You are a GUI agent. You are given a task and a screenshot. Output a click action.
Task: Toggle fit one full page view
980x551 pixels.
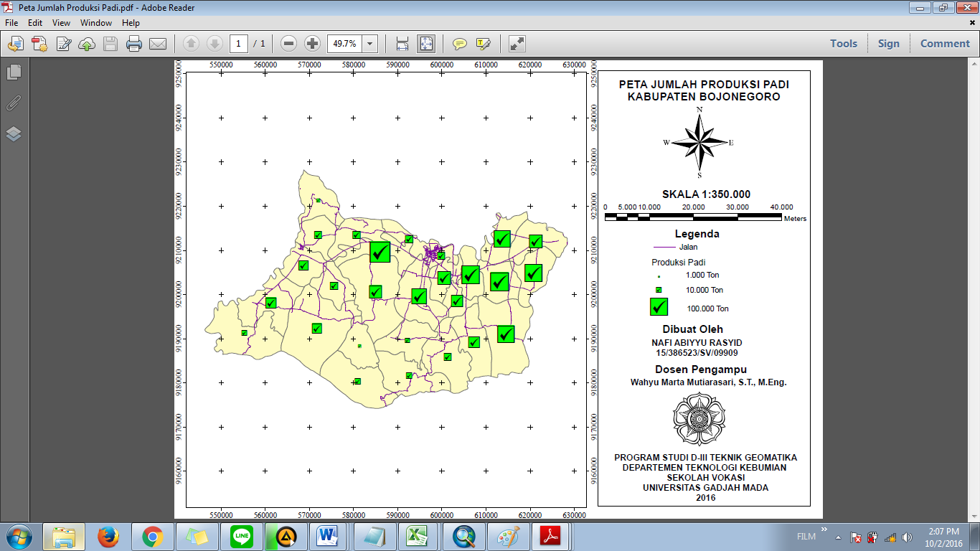(426, 44)
